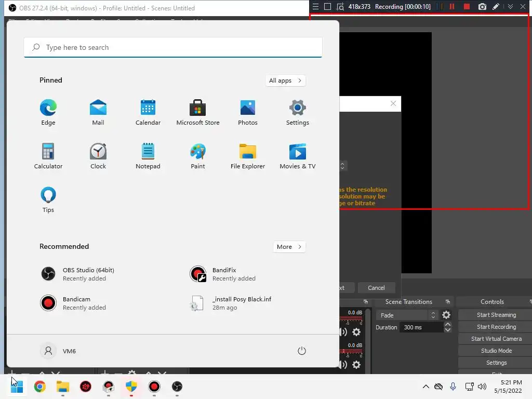This screenshot has height=399, width=532.
Task: Open Bandicam bar's hamburger menu icon
Action: click(315, 6)
